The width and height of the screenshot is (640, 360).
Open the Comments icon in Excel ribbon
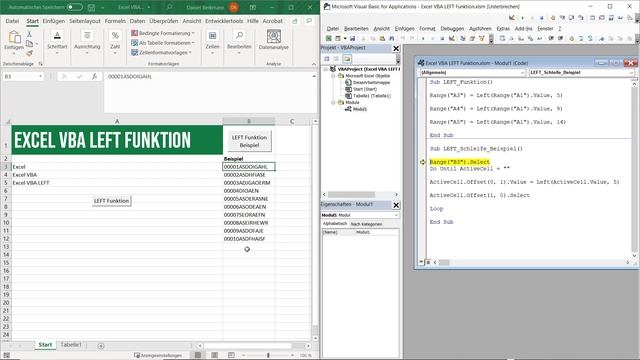coord(309,21)
